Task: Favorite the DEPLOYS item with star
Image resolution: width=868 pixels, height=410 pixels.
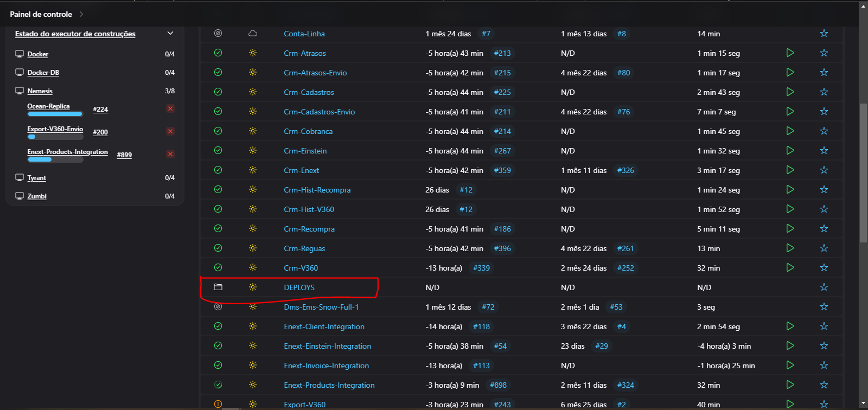Action: [824, 287]
